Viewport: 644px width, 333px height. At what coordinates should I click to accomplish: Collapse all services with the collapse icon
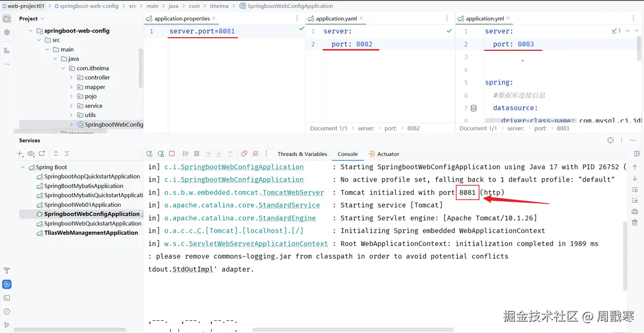(x=67, y=153)
